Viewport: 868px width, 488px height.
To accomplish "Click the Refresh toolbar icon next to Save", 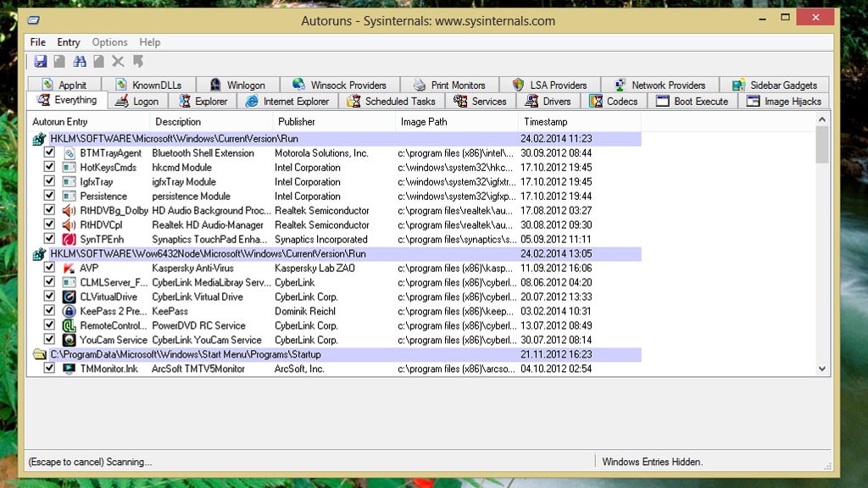I will [59, 61].
